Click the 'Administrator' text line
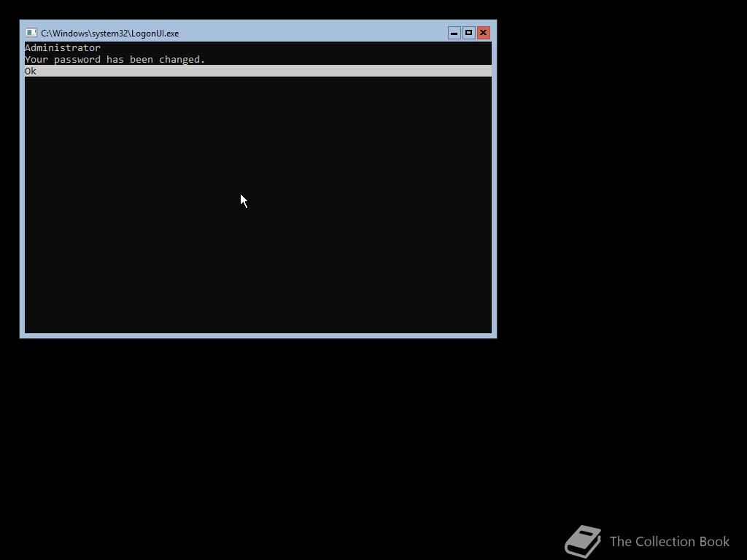The width and height of the screenshot is (747, 560). [63, 47]
